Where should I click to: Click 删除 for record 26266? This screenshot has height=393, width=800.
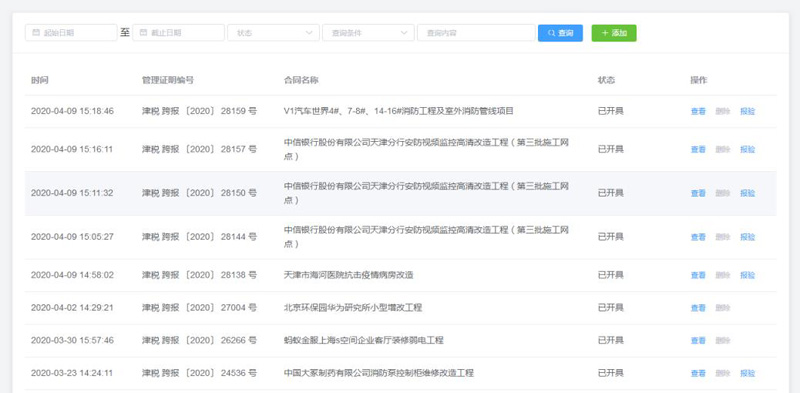[x=722, y=340]
